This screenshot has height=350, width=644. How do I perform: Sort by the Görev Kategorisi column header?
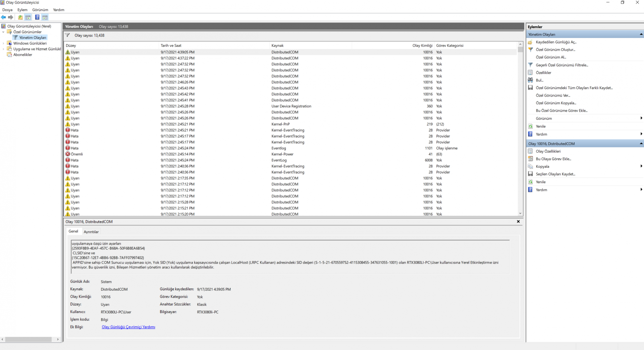(x=476, y=46)
